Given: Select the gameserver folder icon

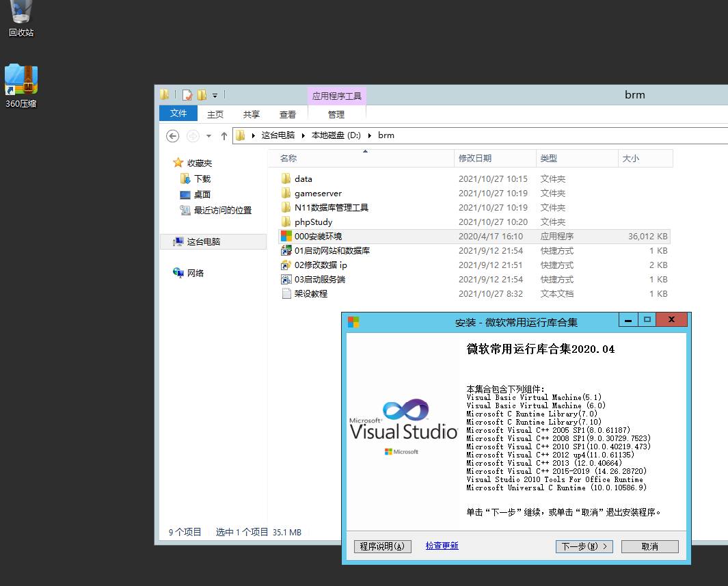Looking at the screenshot, I should [x=286, y=193].
